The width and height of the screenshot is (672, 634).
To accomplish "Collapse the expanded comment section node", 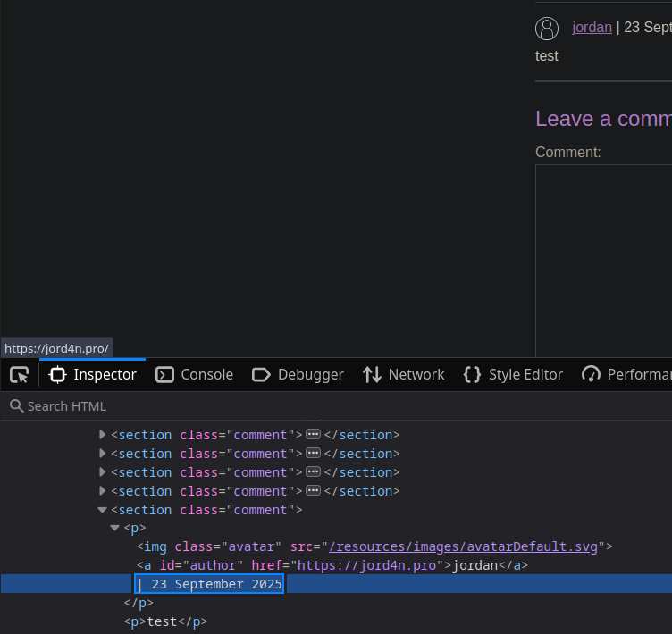I will pyautogui.click(x=103, y=510).
